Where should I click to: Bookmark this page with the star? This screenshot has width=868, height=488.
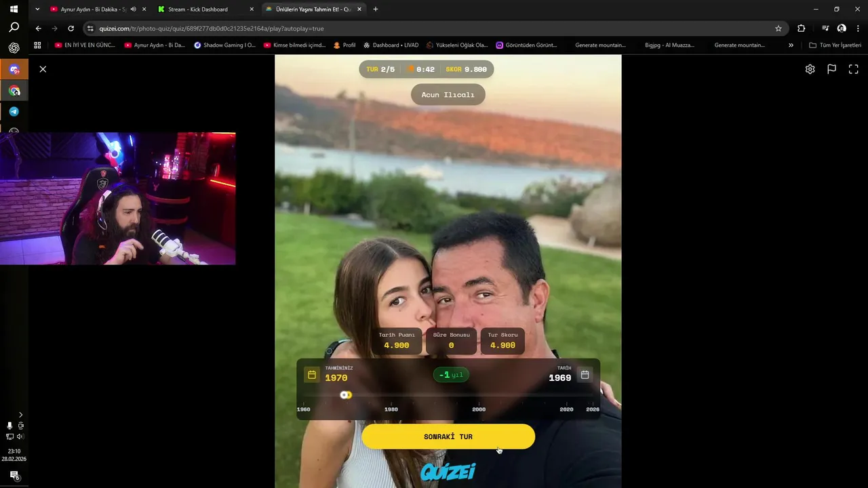point(778,28)
